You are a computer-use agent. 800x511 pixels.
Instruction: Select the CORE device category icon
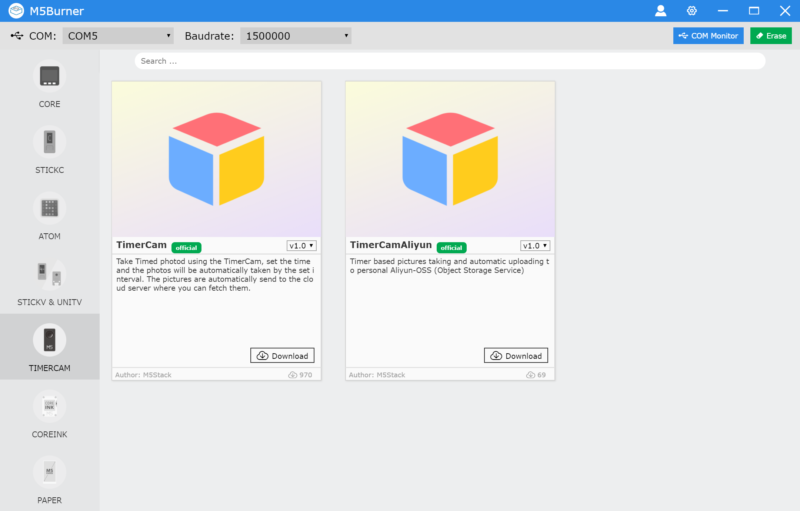pos(49,76)
